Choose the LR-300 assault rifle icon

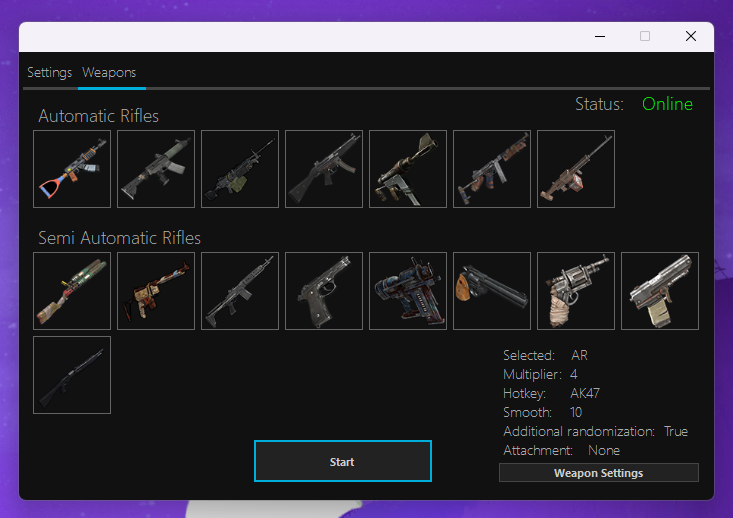[155, 169]
